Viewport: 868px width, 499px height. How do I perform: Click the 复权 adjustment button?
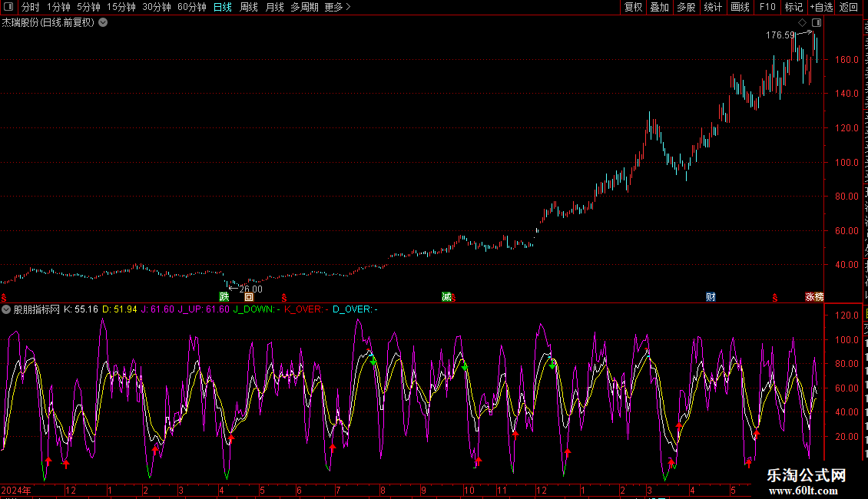(x=633, y=7)
